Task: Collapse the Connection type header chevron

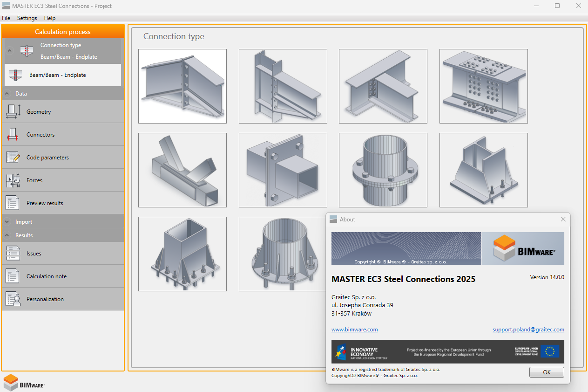Action: (x=10, y=51)
